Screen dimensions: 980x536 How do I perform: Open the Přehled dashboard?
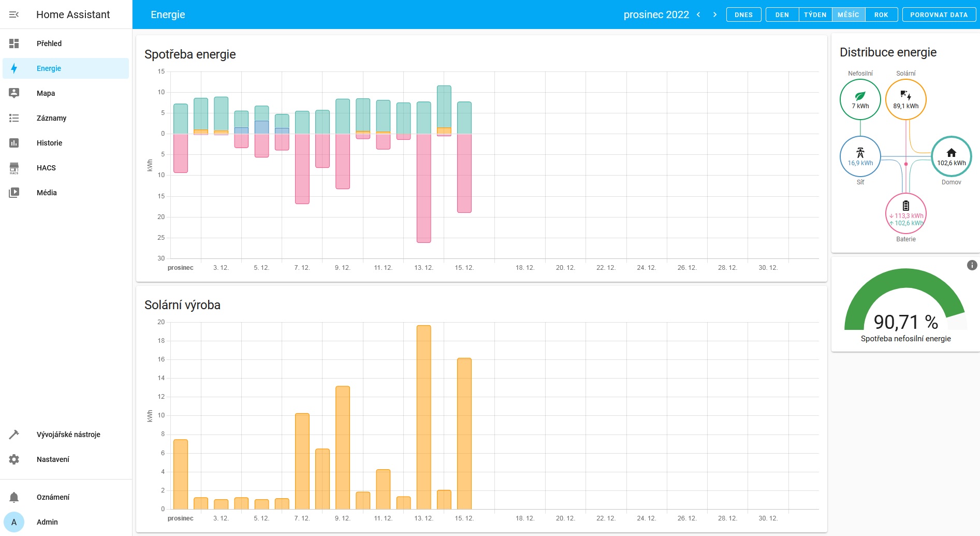coord(49,44)
